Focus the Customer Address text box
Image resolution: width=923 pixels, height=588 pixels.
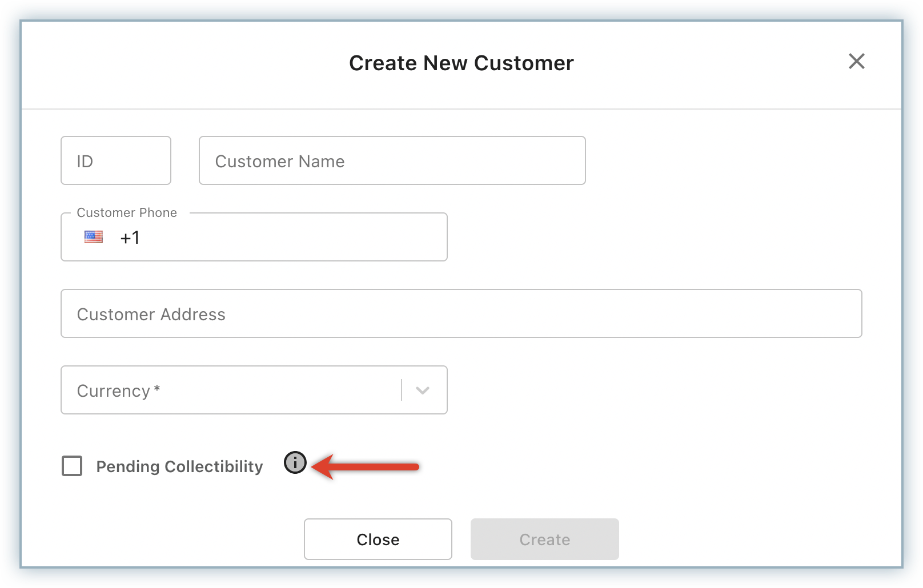coord(461,314)
